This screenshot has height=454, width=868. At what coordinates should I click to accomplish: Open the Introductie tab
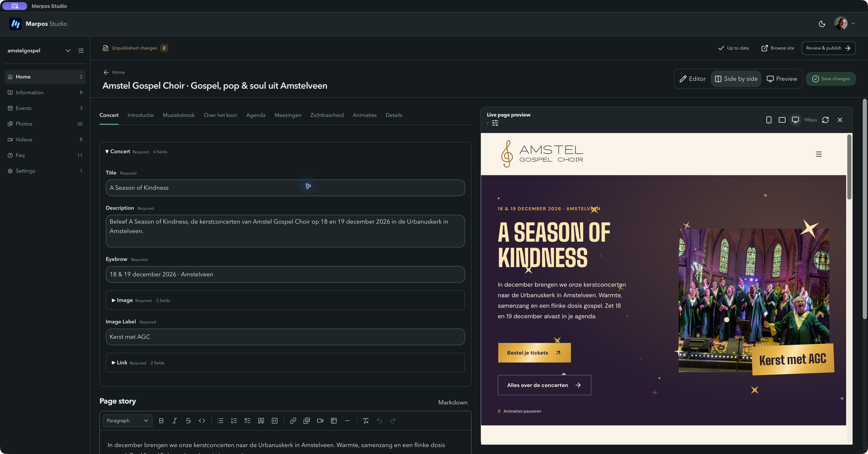point(141,115)
